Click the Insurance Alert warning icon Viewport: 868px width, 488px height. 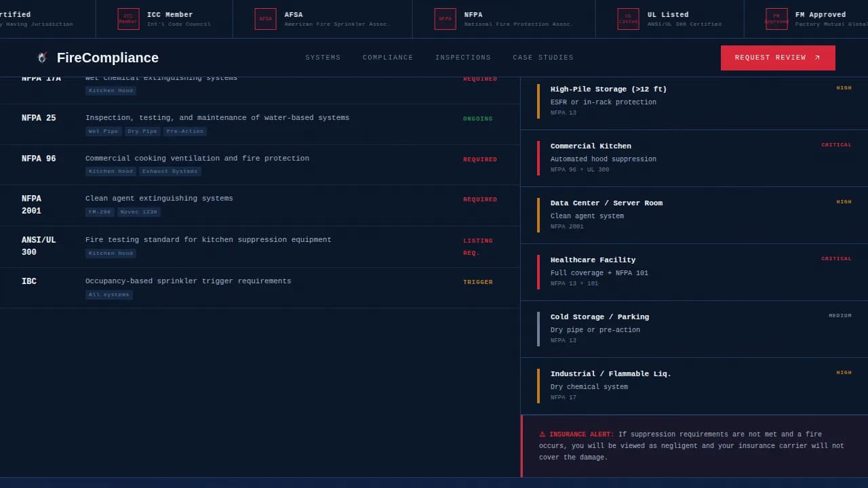point(542,434)
